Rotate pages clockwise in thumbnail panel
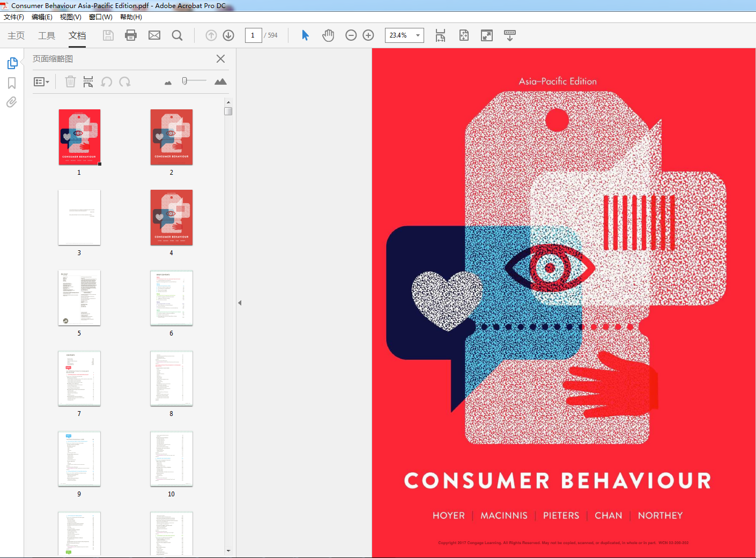 (x=125, y=81)
